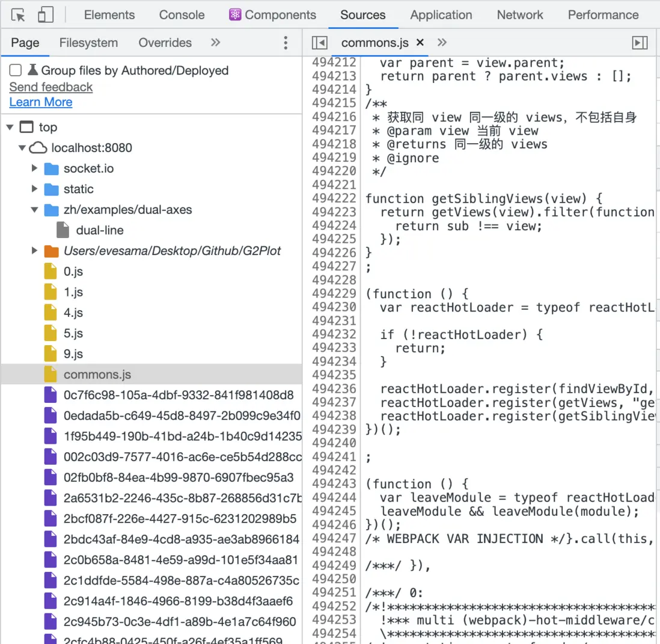The image size is (660, 644).
Task: Expand the socket.io folder
Action: tap(35, 168)
